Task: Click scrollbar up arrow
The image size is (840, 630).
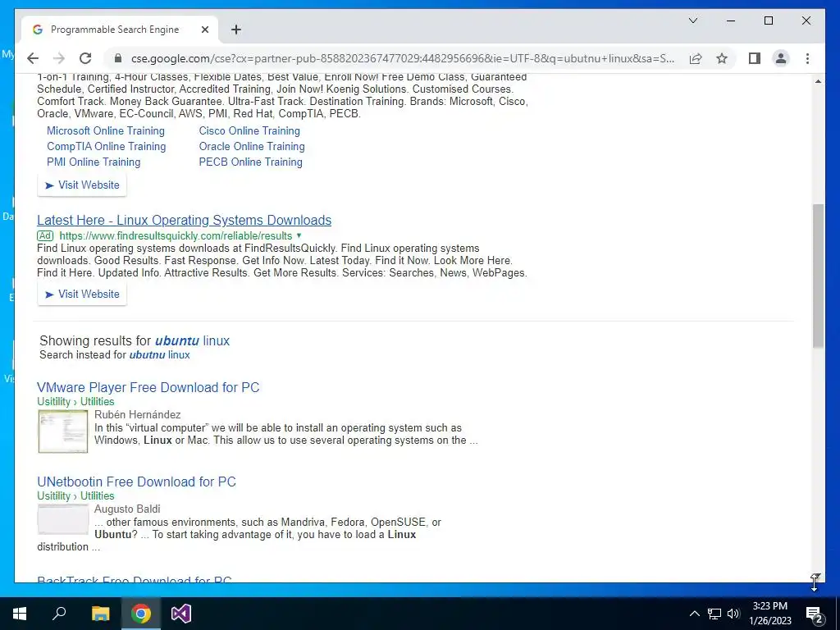Action: click(x=818, y=81)
